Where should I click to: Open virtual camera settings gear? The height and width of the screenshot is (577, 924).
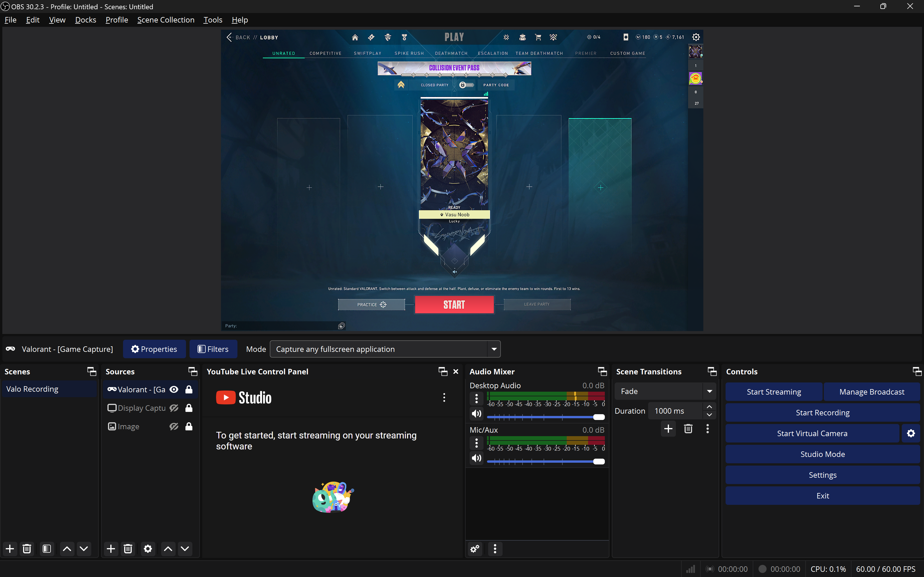point(911,434)
